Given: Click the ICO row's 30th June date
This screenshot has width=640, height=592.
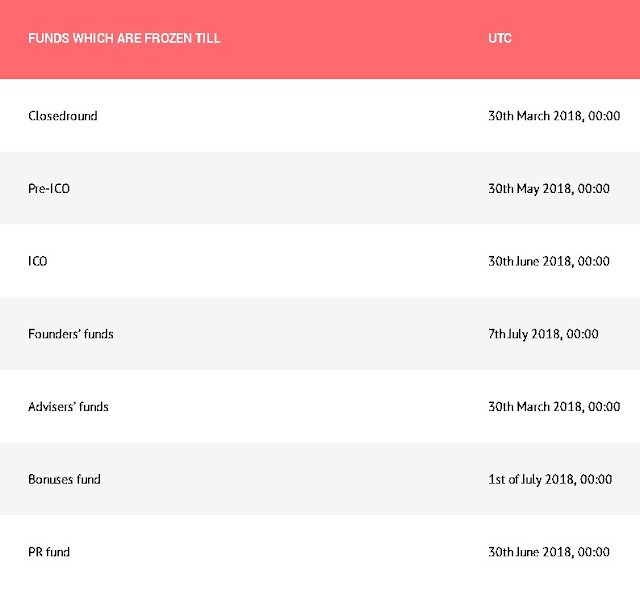Looking at the screenshot, I should pyautogui.click(x=548, y=262).
